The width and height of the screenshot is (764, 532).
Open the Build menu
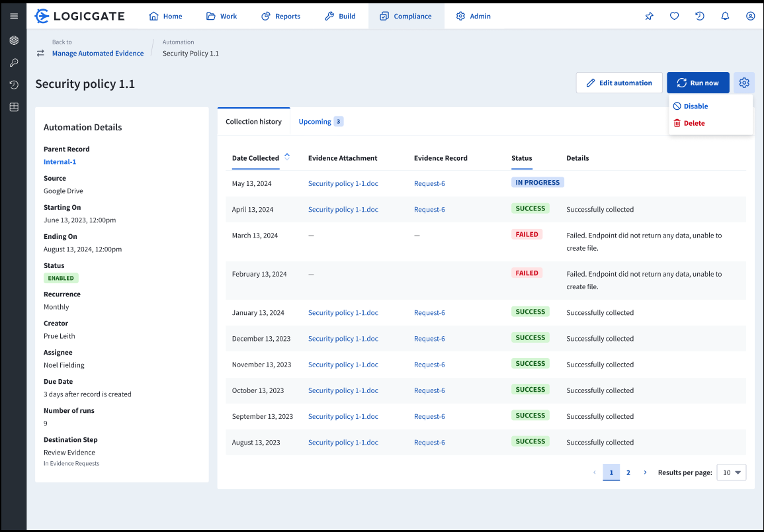point(340,16)
